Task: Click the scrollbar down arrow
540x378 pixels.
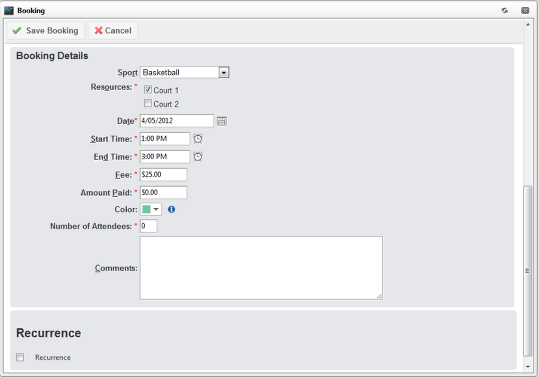Action: 528,367
